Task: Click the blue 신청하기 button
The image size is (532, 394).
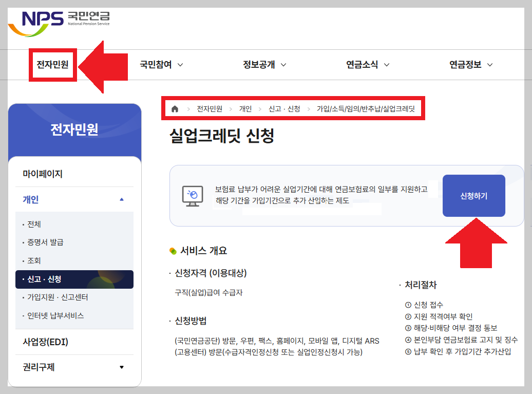Action: (473, 196)
